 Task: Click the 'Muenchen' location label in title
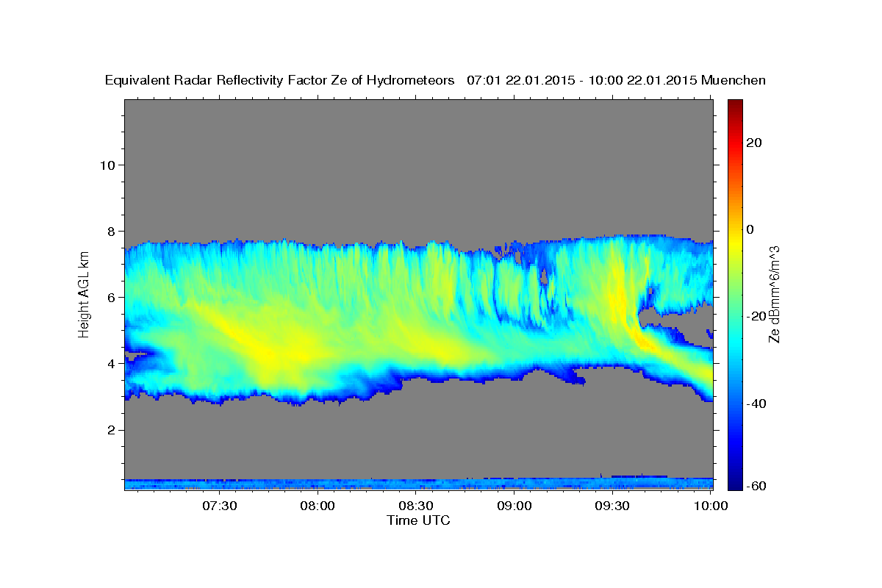[734, 81]
